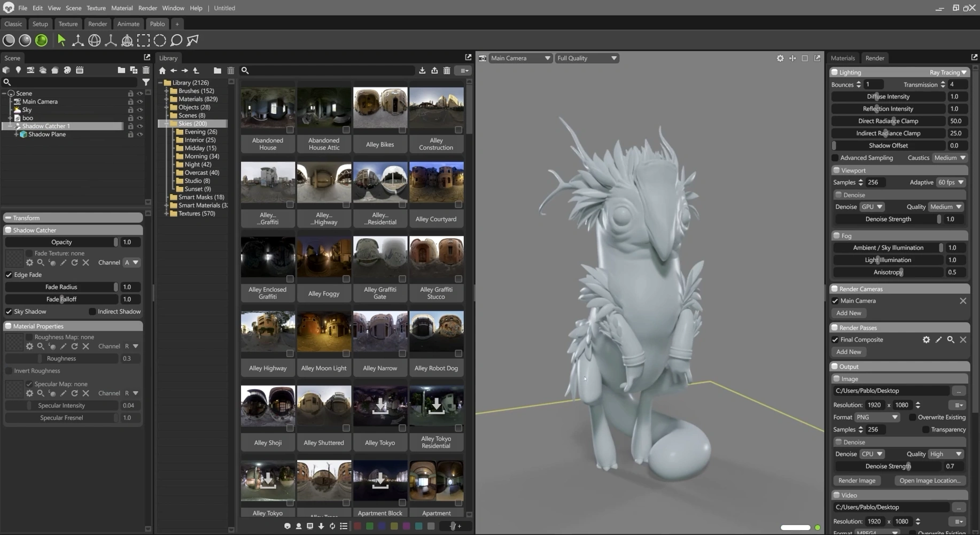
Task: Open the Ray Tracing lighting dropdown
Action: coord(948,73)
